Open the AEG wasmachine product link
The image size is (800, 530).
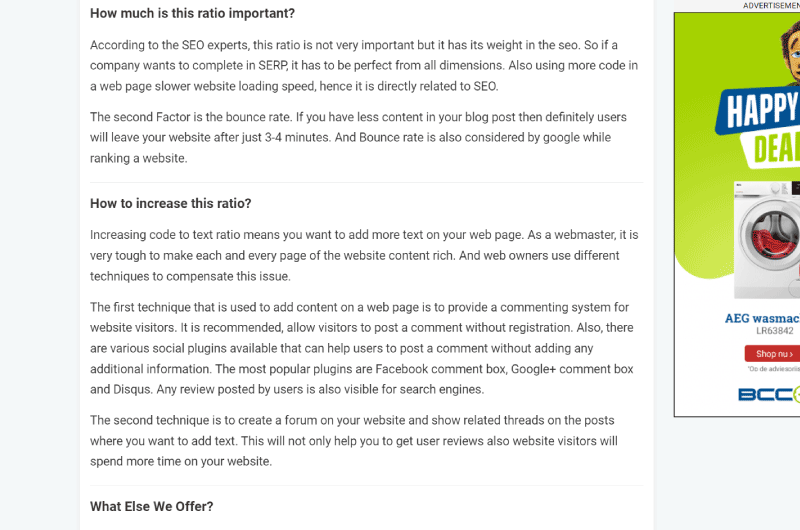(x=762, y=318)
